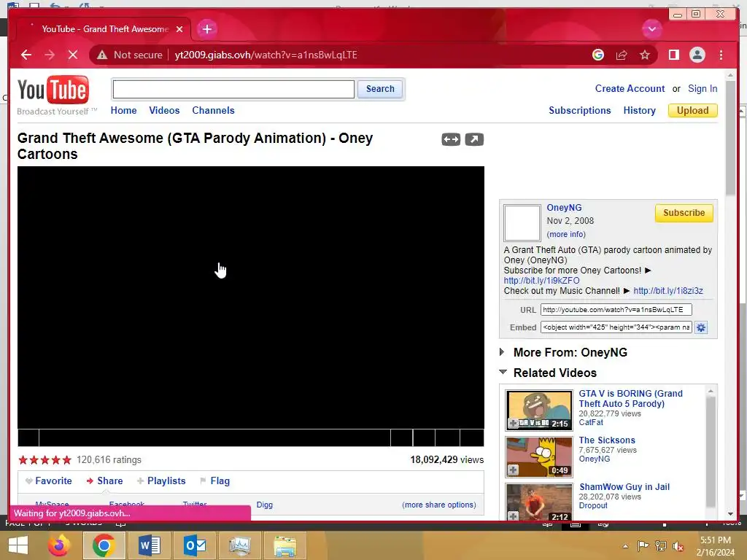Go back to previous page in browser
The image size is (747, 560).
coord(26,55)
